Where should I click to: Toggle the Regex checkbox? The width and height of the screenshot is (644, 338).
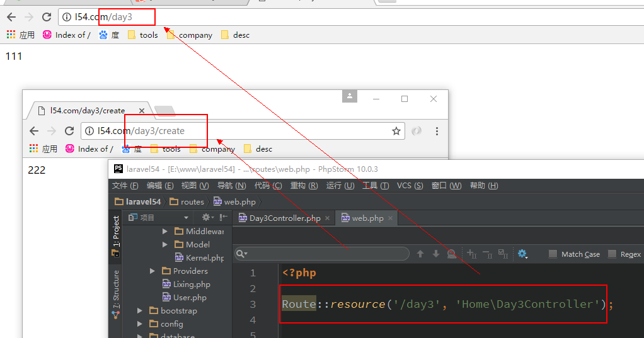[612, 254]
